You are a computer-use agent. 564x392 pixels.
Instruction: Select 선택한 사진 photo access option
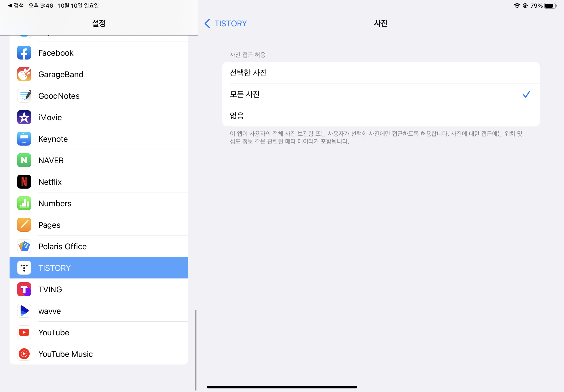(x=381, y=73)
